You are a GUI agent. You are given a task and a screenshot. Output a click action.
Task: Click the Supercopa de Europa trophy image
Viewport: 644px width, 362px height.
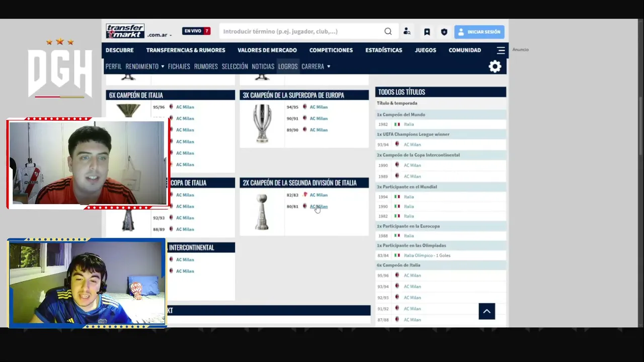point(262,124)
